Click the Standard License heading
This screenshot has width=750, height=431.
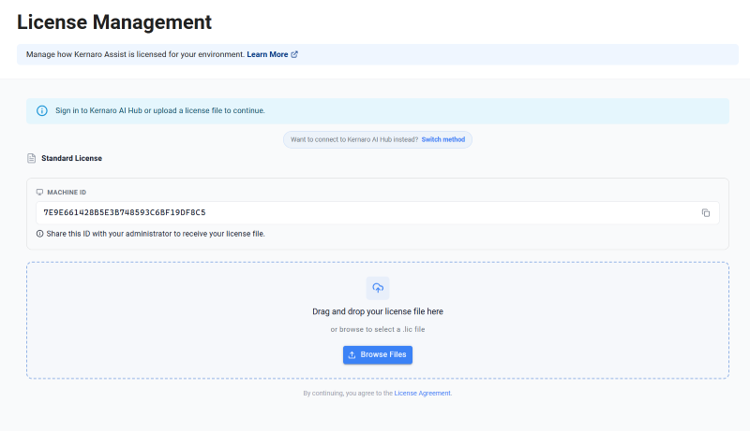coord(72,158)
